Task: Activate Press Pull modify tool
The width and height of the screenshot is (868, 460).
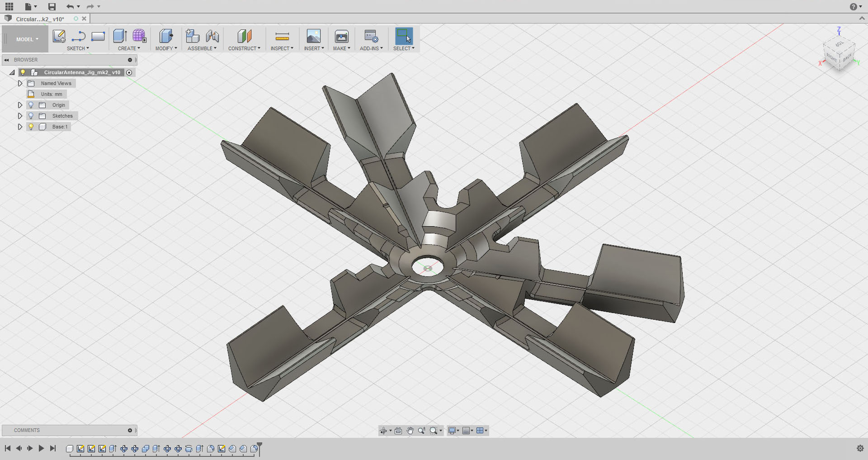Action: pos(166,36)
